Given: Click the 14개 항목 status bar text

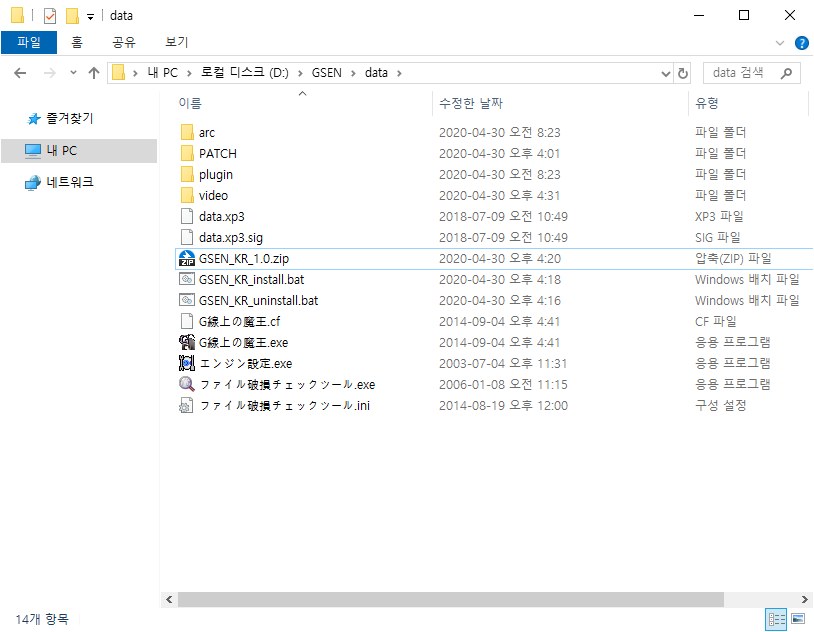Looking at the screenshot, I should click(42, 619).
